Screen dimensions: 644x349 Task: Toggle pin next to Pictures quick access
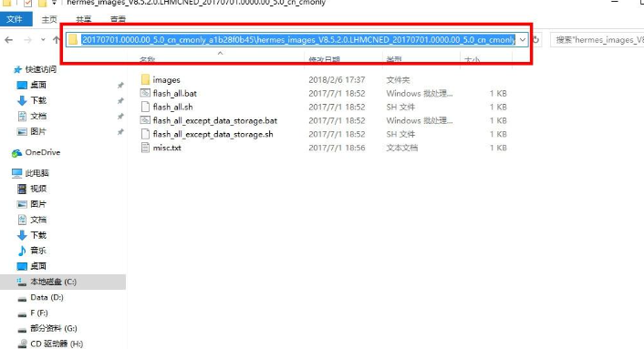coord(120,132)
